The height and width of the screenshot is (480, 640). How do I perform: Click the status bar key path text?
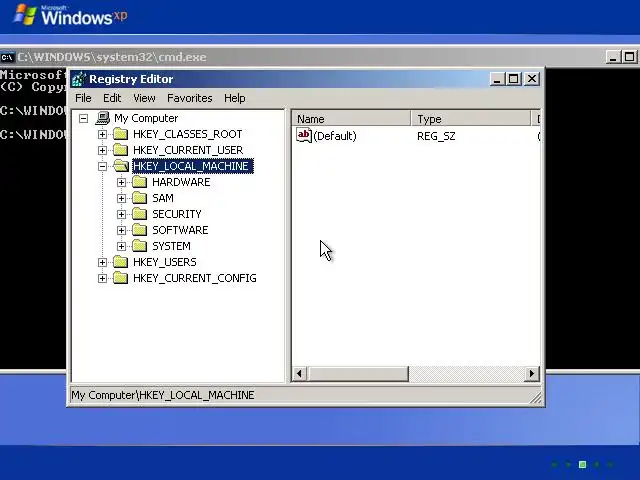[x=163, y=395]
